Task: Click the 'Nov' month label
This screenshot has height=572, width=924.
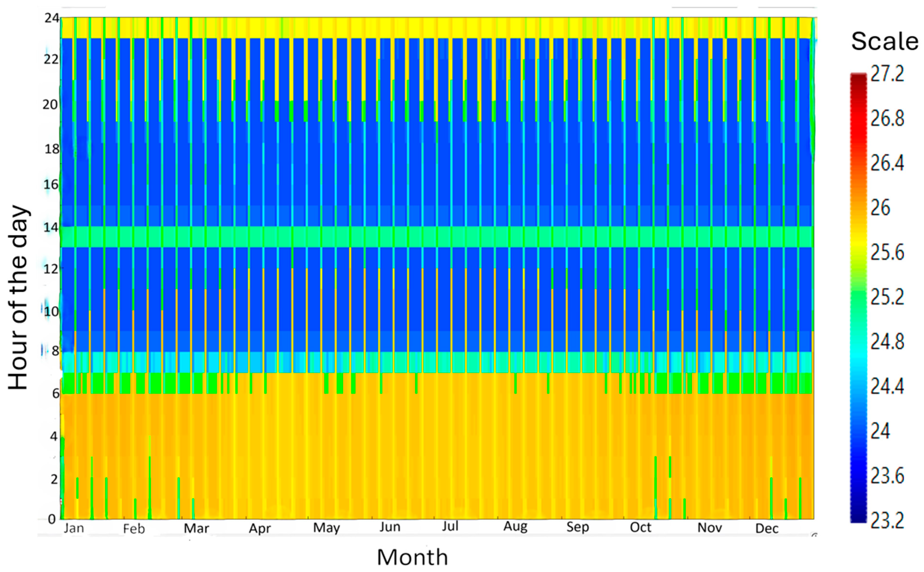Action: click(x=710, y=528)
